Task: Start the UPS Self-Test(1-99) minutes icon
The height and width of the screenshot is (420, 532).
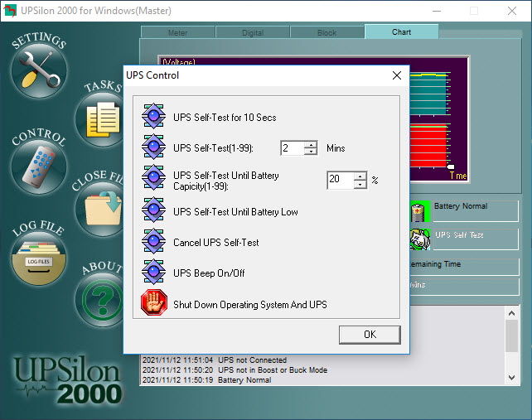Action: tap(153, 147)
